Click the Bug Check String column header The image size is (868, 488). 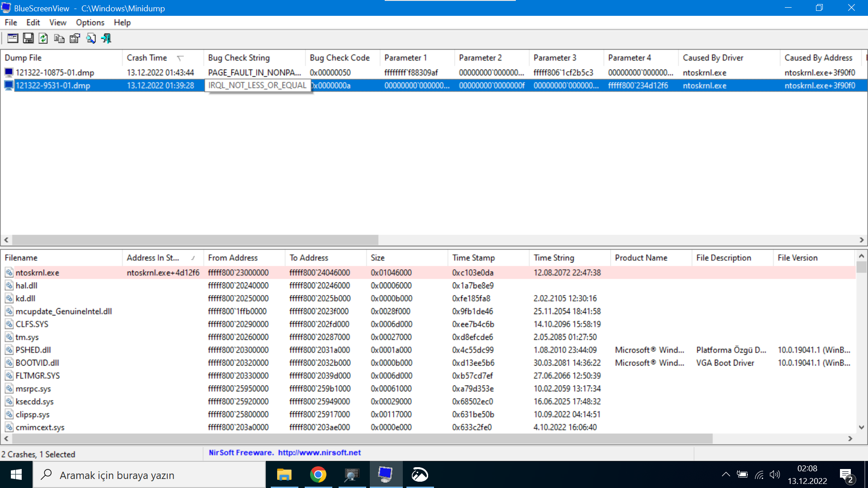[x=239, y=58]
